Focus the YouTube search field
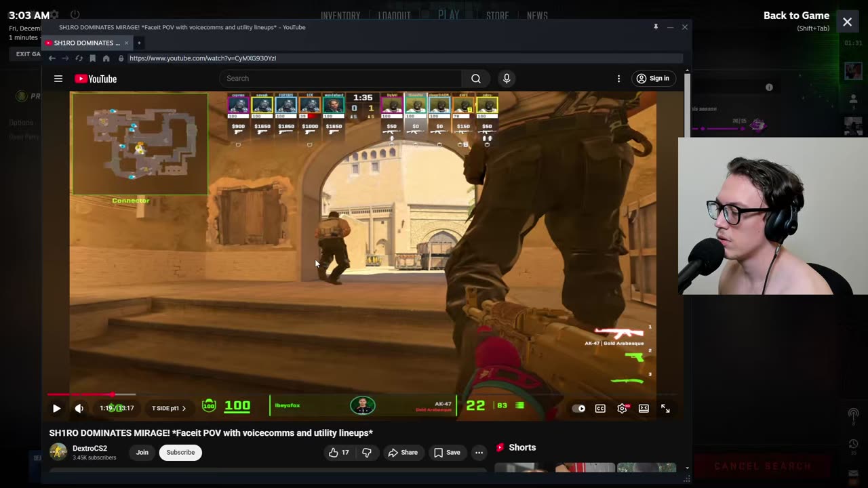The image size is (868, 488). pos(341,79)
